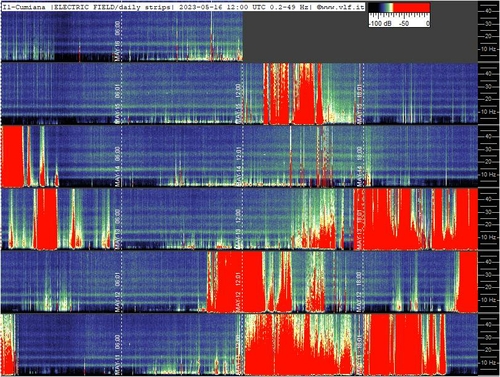The width and height of the screenshot is (500, 377).
Task: Click the -100 dB legend label
Action: pos(380,24)
